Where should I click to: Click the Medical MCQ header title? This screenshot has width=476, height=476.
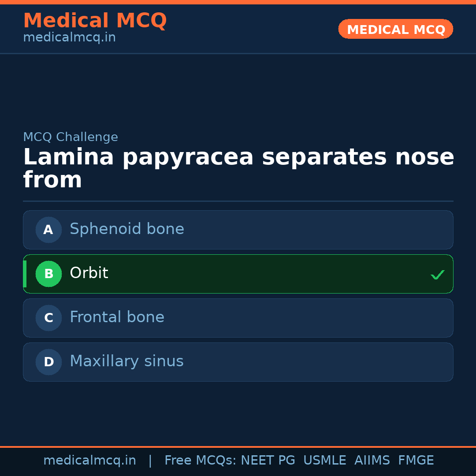point(95,21)
